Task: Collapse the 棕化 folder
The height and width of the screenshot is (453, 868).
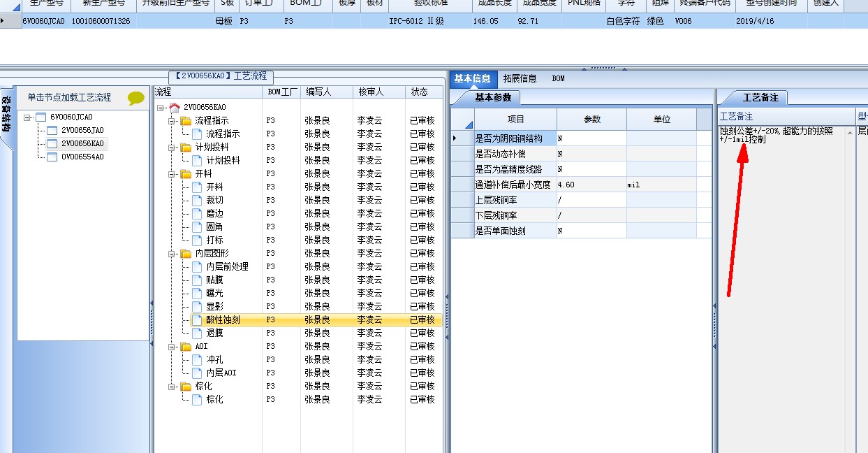Action: (x=171, y=387)
